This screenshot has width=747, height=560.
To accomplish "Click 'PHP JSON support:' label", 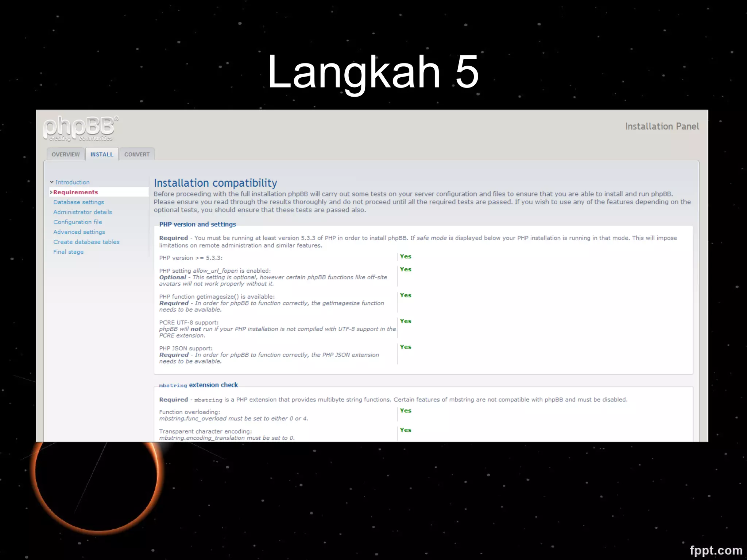I will coord(186,348).
